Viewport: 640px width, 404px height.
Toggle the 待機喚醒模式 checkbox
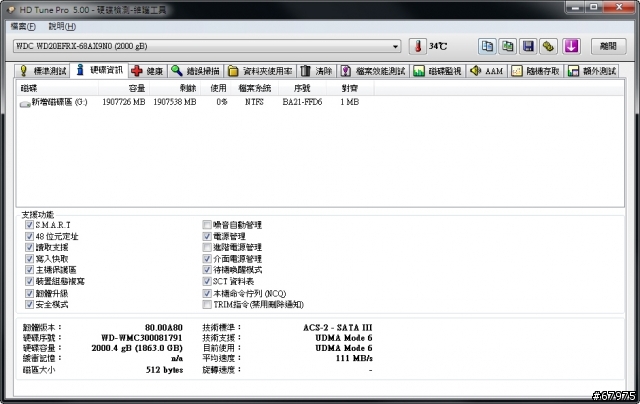click(207, 270)
